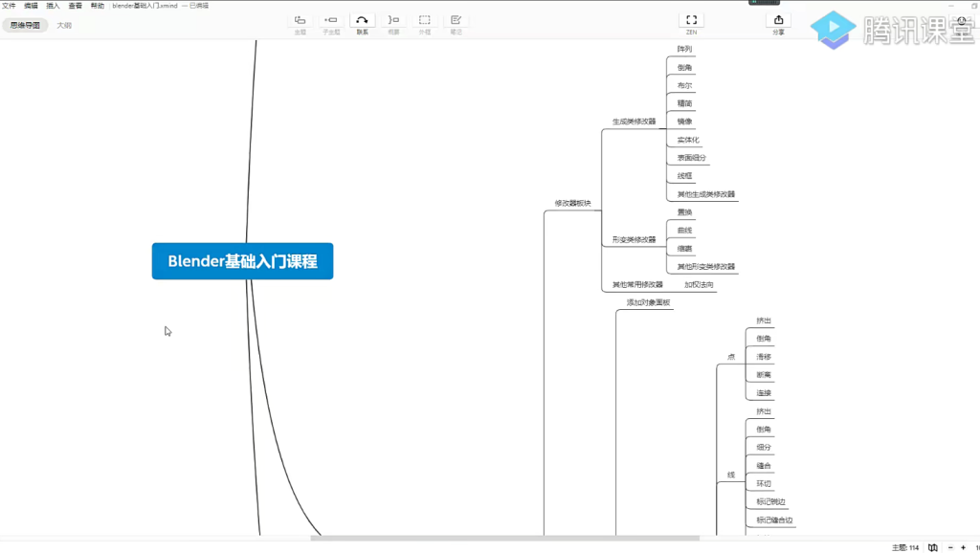Select the 实体化 topic
Image resolution: width=980 pixels, height=553 pixels.
tap(688, 140)
